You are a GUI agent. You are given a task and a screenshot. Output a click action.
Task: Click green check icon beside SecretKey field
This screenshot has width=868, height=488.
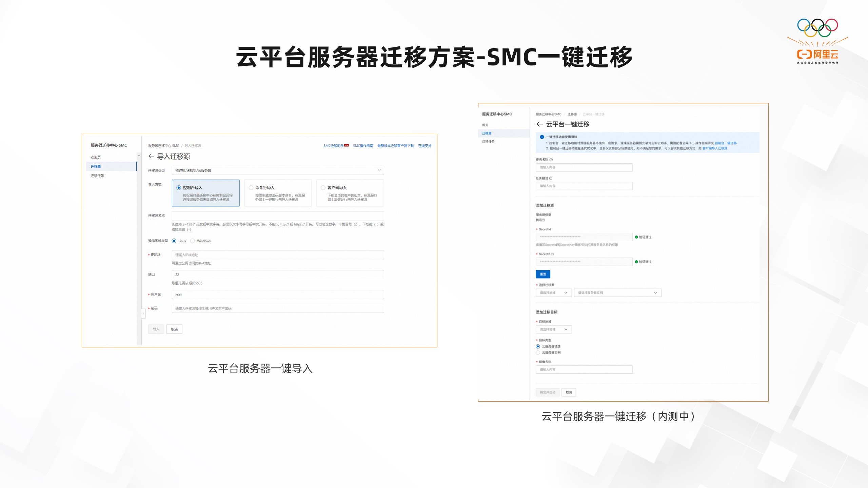(636, 262)
